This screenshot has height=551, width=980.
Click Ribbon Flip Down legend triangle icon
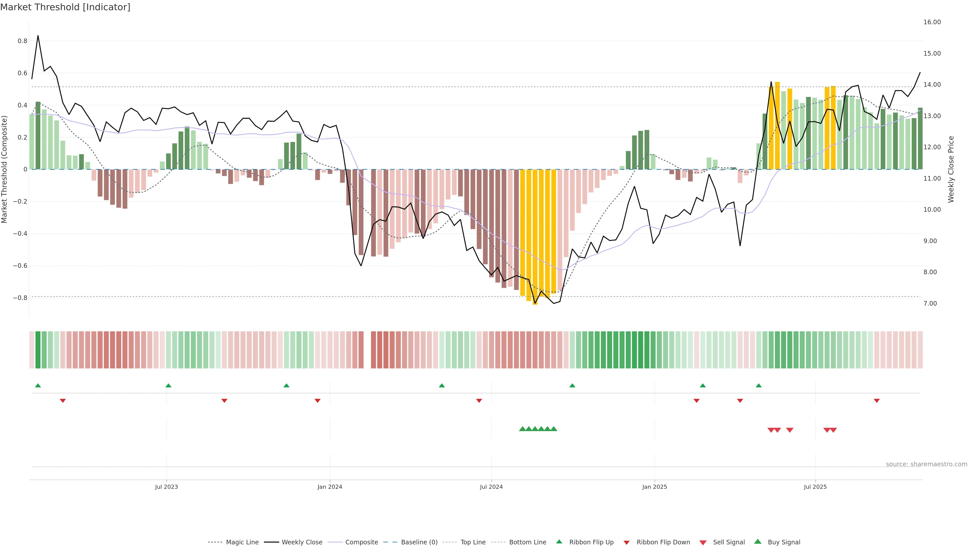(x=627, y=543)
